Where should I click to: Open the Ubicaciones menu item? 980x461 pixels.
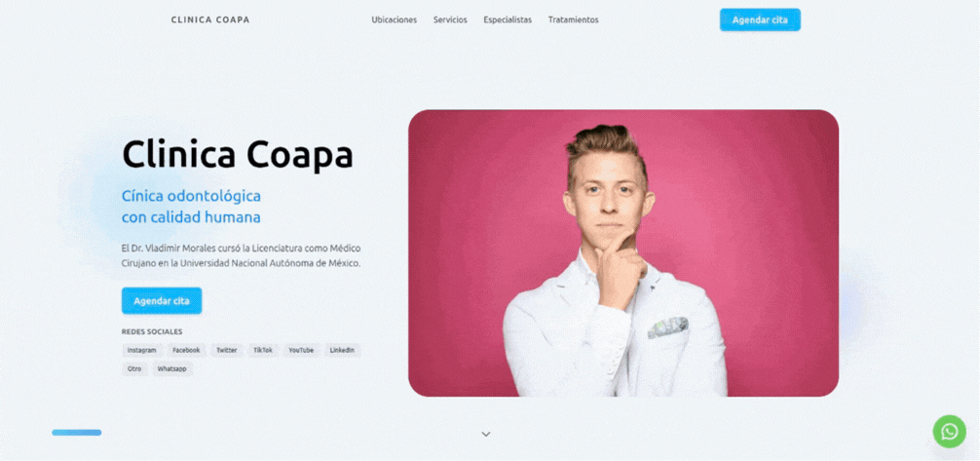[394, 20]
